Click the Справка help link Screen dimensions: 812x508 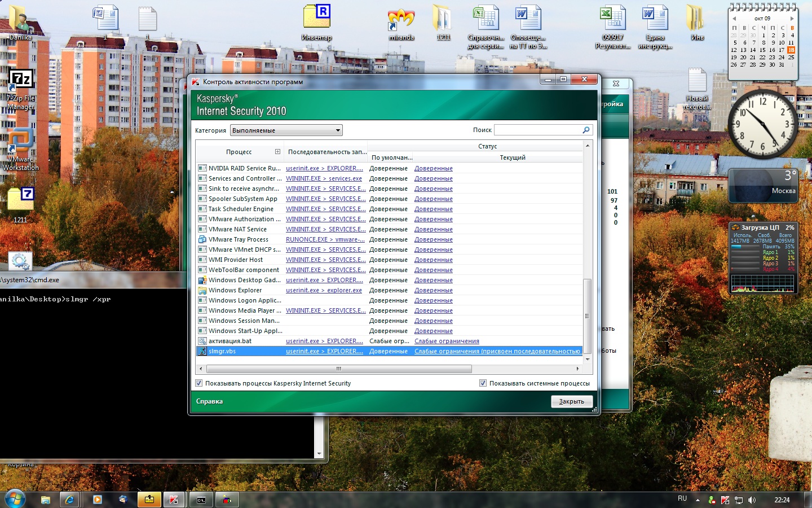(x=209, y=401)
